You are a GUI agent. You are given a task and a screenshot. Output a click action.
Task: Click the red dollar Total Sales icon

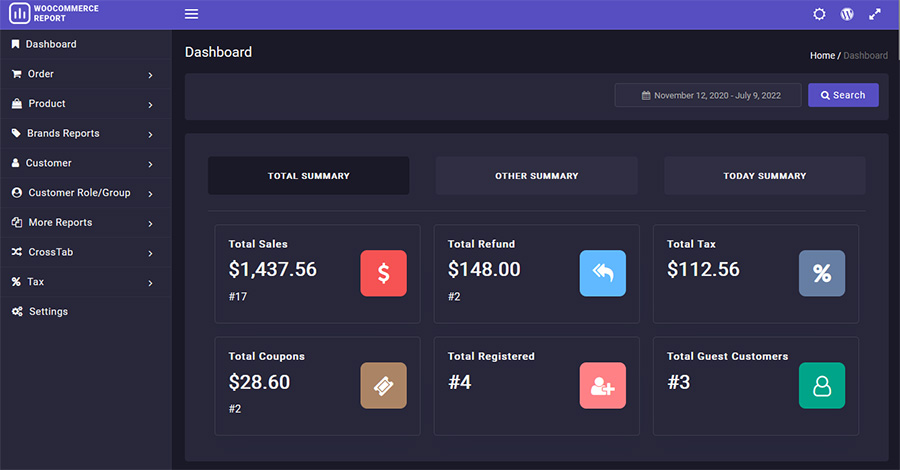[x=383, y=273]
